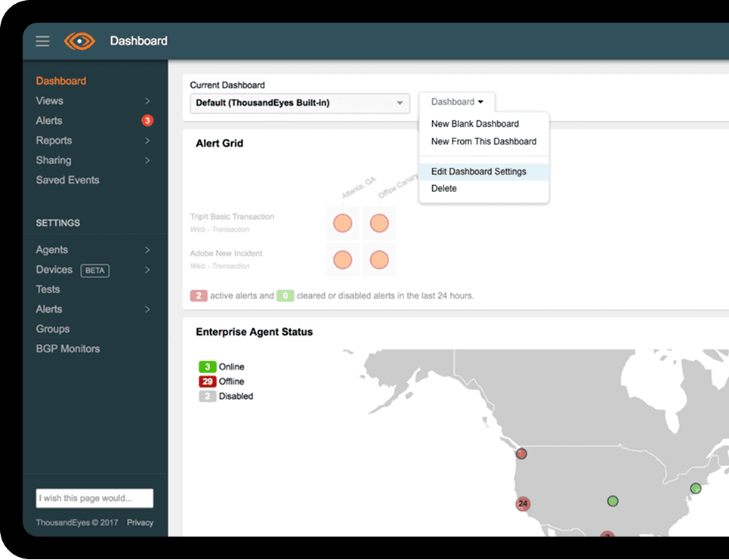
Task: Open Sharing sidebar item
Action: 54,160
